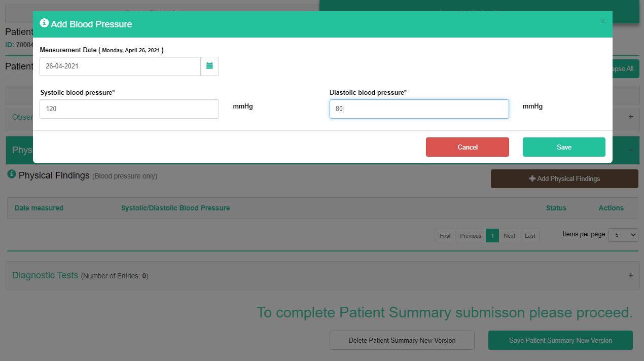Expand the Diagnostic Tests section
The image size is (644, 361).
[630, 275]
